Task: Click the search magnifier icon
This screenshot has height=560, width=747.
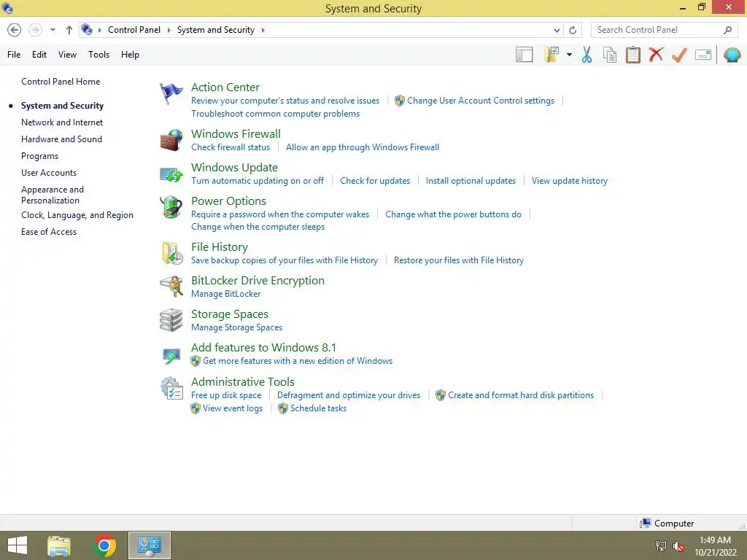Action: [x=727, y=30]
